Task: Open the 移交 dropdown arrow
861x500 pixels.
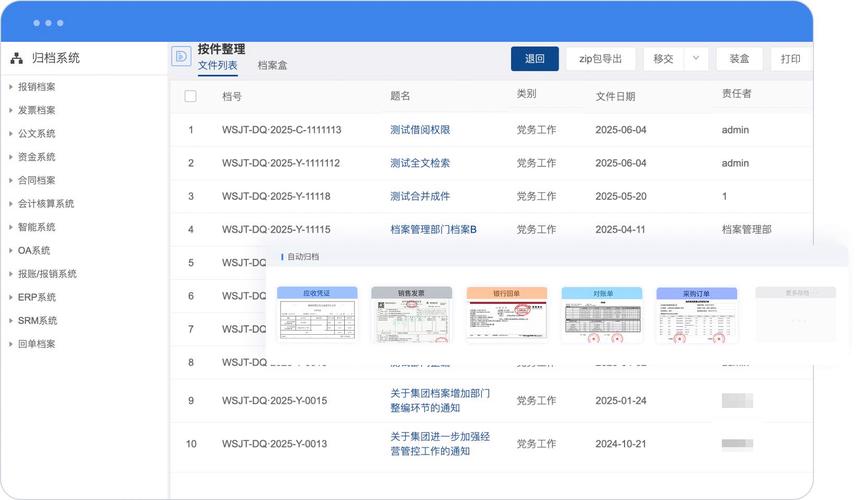Action: [696, 58]
